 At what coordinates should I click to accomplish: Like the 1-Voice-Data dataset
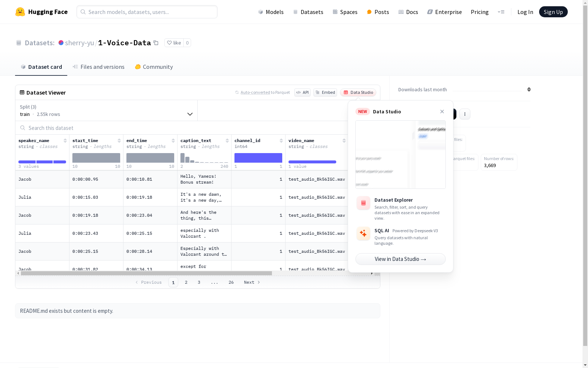tap(174, 43)
